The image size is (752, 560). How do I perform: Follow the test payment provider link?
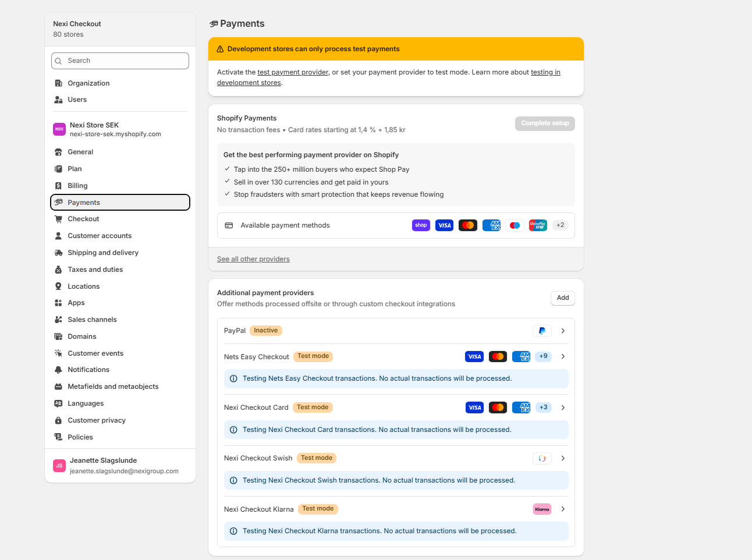point(293,72)
